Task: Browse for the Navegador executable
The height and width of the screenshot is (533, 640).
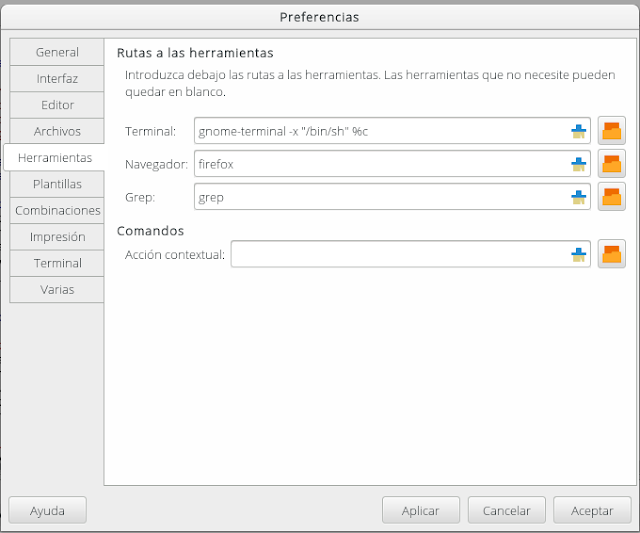Action: 611,164
